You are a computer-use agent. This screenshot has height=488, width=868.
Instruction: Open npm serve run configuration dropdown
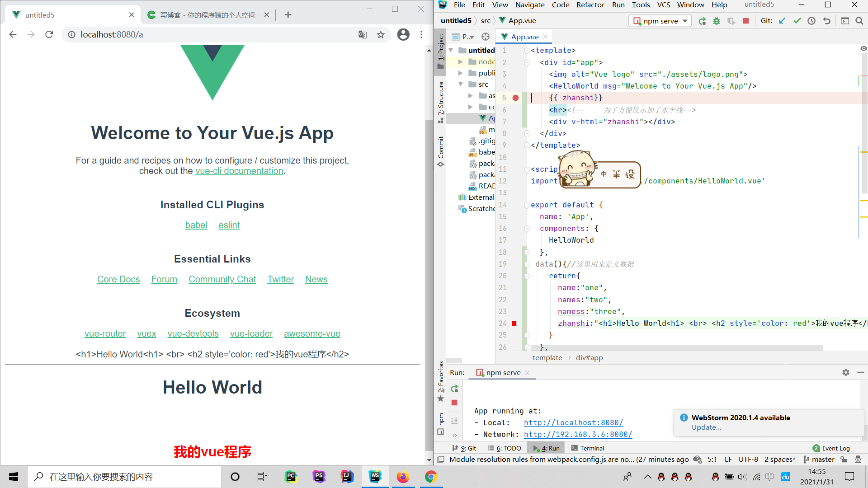[x=660, y=21]
